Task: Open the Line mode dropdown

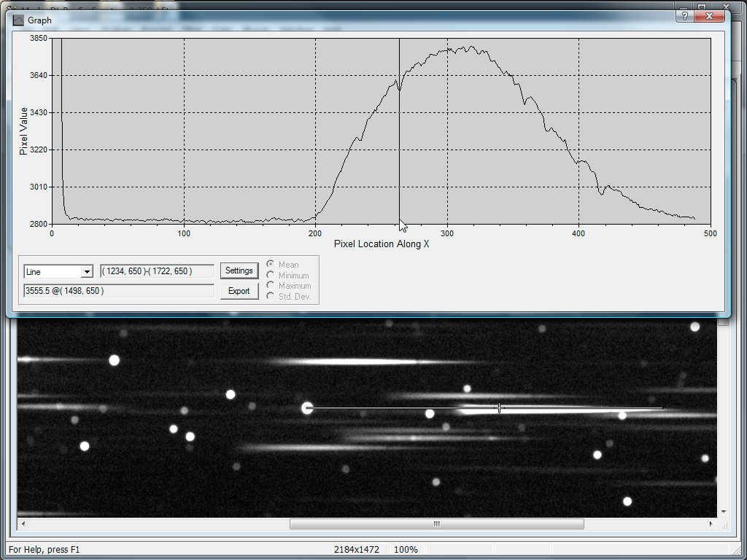Action: click(x=87, y=272)
